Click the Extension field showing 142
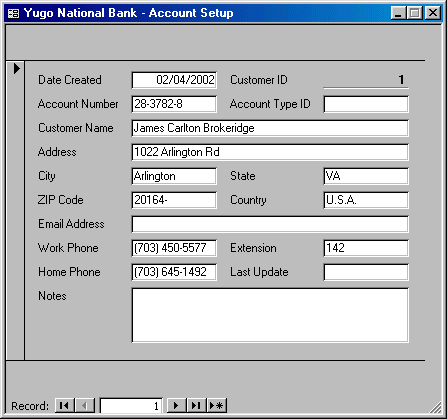Image resolution: width=447 pixels, height=419 pixels. [366, 248]
